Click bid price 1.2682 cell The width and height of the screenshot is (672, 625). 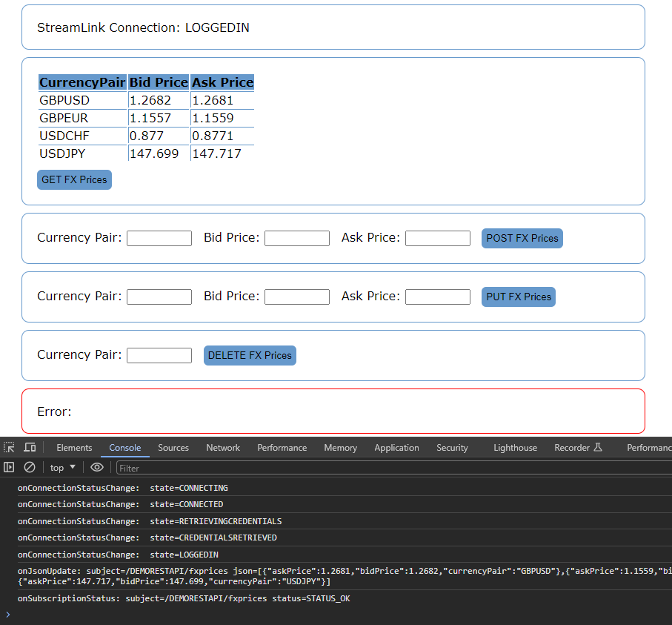point(159,100)
